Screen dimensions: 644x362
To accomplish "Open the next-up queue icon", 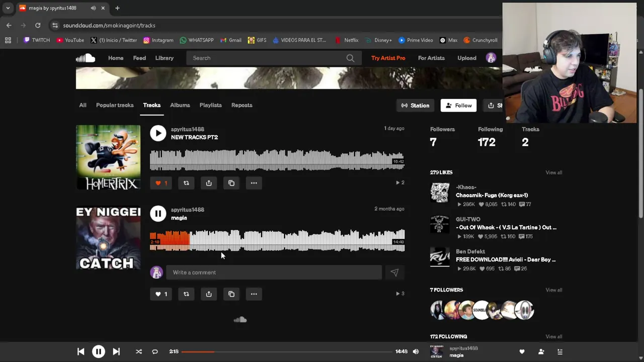I will click(x=560, y=352).
